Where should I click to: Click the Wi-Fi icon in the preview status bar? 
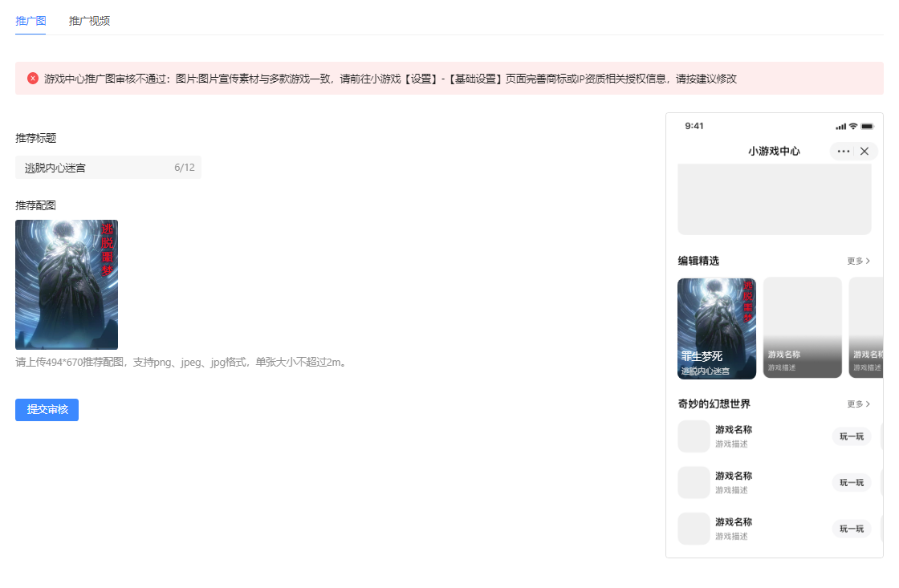853,126
